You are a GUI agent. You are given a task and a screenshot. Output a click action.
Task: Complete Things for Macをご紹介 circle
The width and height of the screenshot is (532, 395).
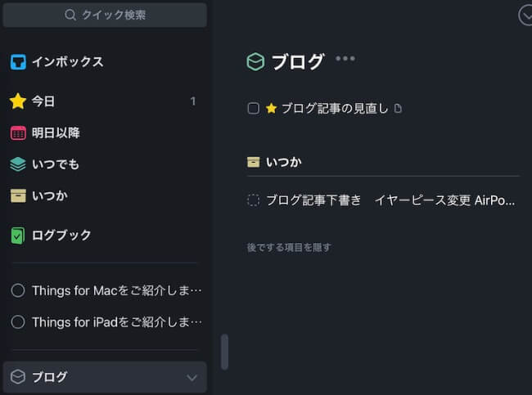[18, 290]
